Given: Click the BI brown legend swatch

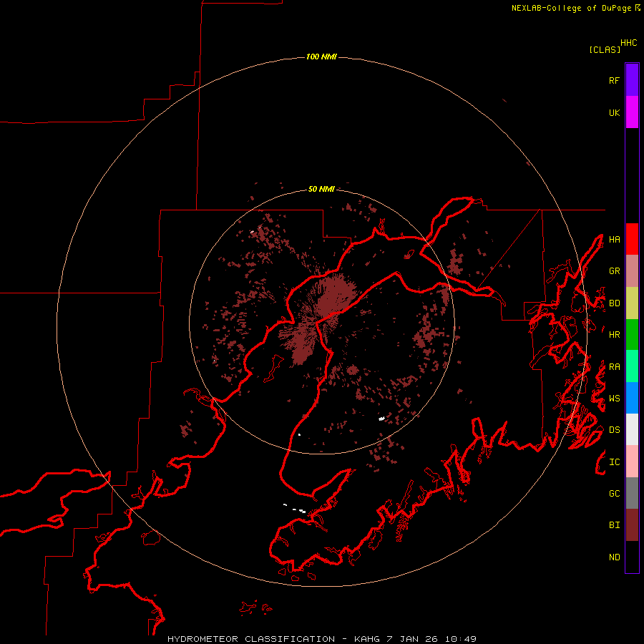Looking at the screenshot, I should tap(632, 525).
